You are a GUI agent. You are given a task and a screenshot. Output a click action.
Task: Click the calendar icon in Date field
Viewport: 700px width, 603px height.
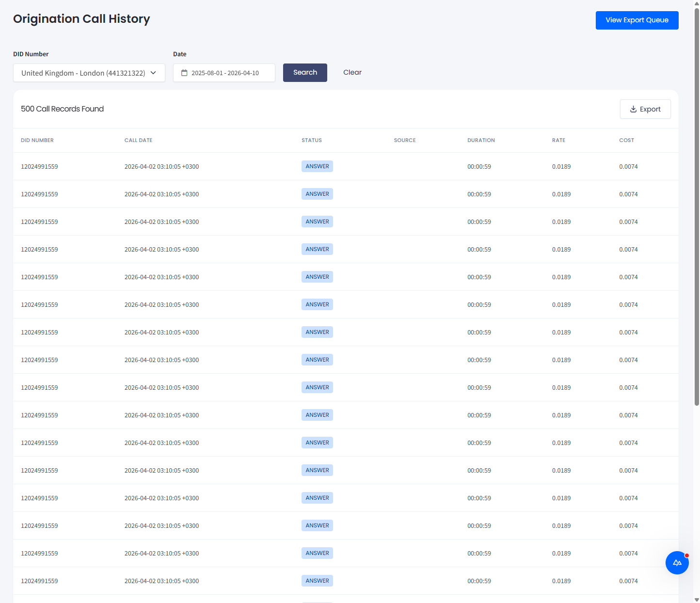[184, 73]
